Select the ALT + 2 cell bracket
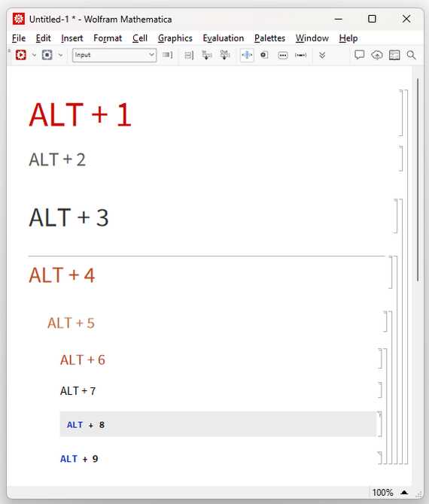 [x=401, y=159]
